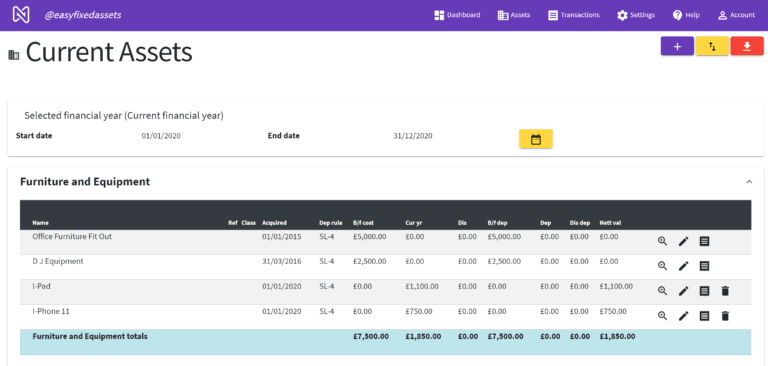Image resolution: width=768 pixels, height=366 pixels.
Task: Edit the Office Furniture Fit Out asset
Action: click(x=683, y=241)
